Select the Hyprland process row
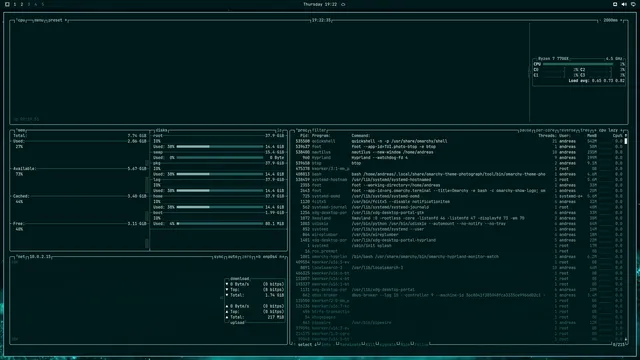Image resolution: width=640 pixels, height=360 pixels. coord(459,158)
